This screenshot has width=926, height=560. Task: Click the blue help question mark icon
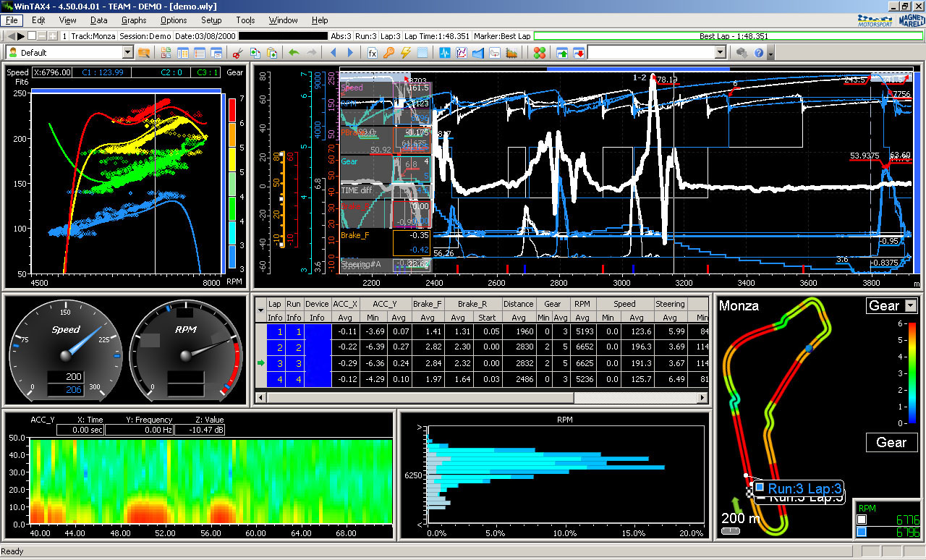click(x=759, y=53)
